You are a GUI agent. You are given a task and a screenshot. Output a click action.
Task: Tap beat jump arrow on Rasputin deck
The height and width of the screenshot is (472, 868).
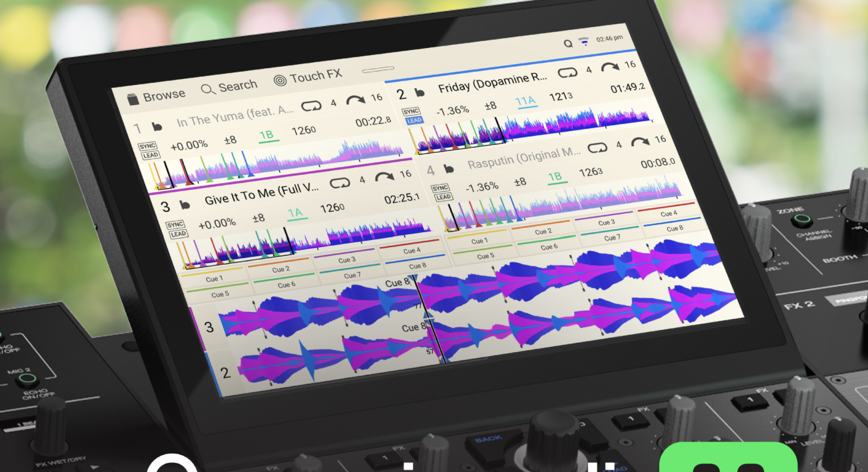tap(640, 142)
